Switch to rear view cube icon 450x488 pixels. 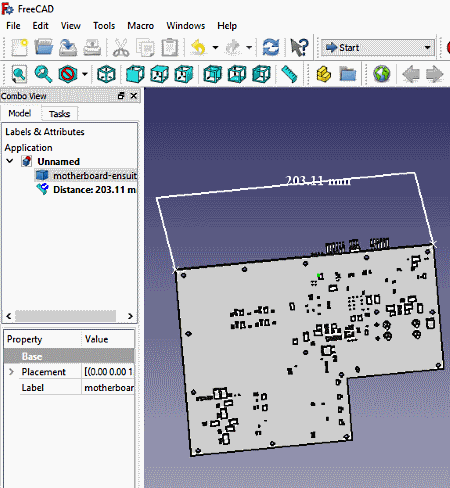(213, 74)
